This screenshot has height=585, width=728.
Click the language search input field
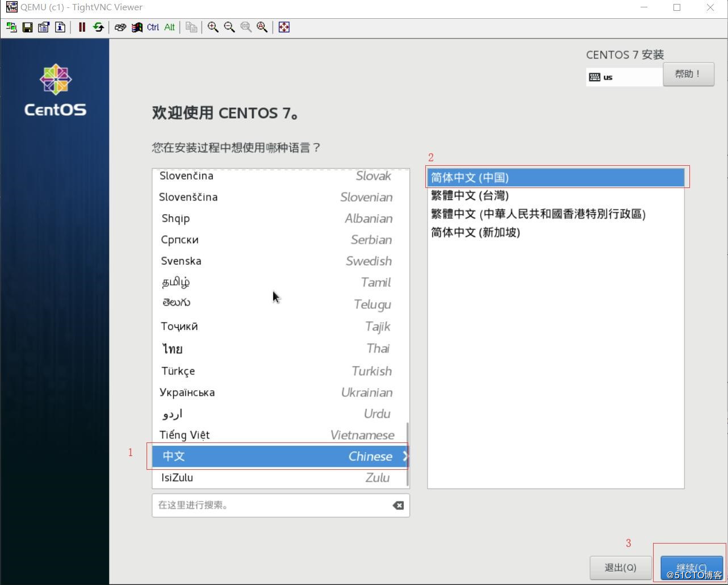click(x=273, y=505)
